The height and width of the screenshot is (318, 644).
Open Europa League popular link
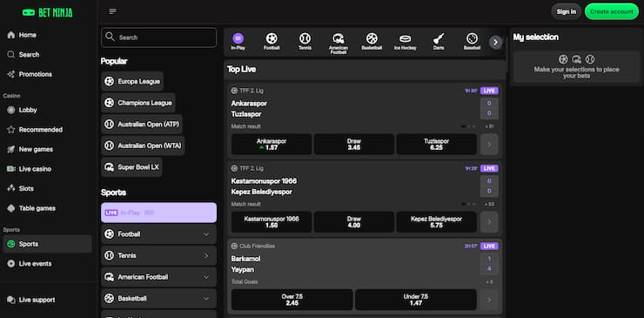(x=132, y=81)
